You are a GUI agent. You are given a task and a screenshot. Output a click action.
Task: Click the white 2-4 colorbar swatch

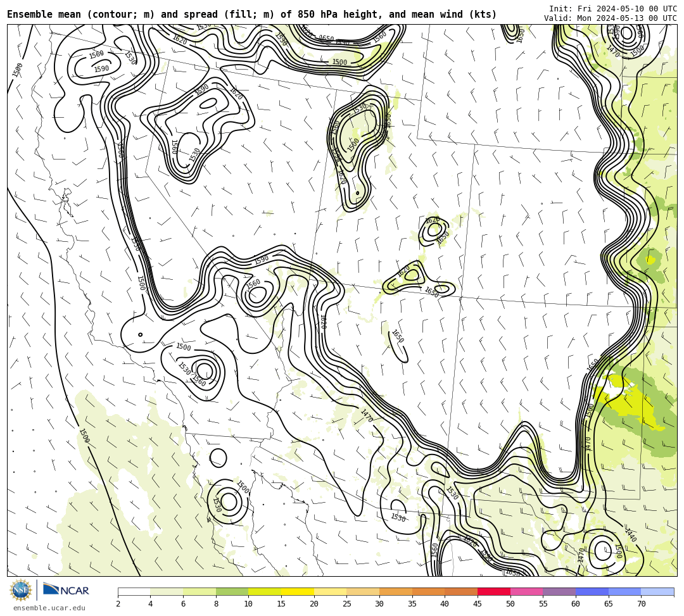coord(134,591)
